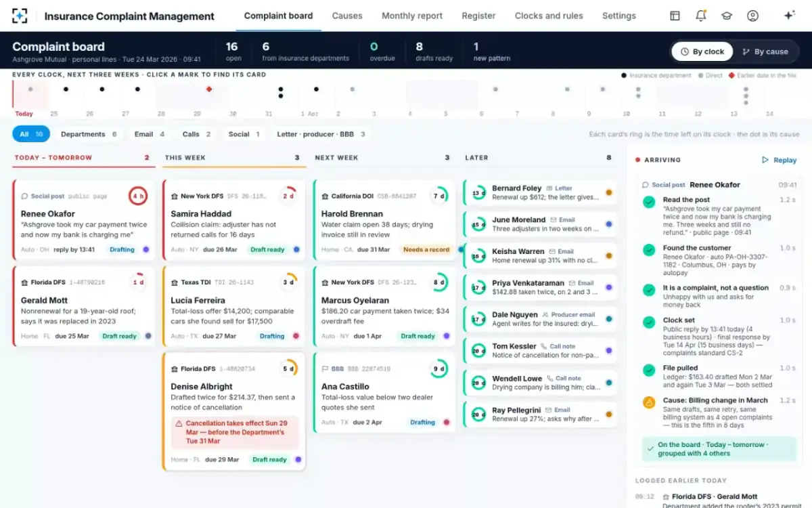812x508 pixels.
Task: Click the red diamond mark on timeline date 29
Action: coord(209,89)
